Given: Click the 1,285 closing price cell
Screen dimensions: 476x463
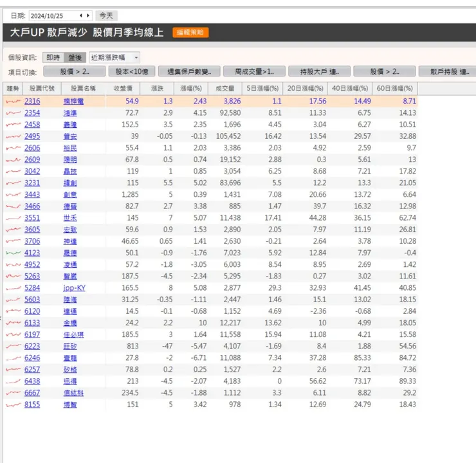Looking at the screenshot, I should pos(130,194).
